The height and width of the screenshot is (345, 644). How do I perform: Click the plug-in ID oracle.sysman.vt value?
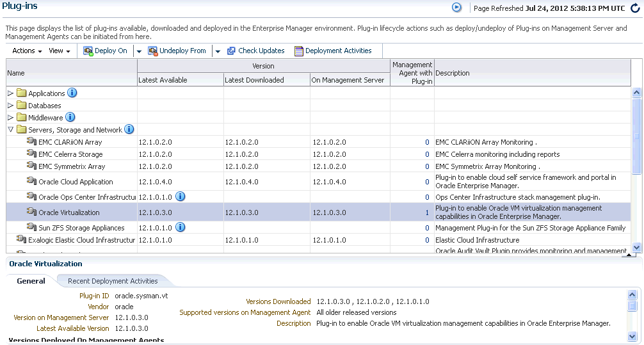click(141, 296)
